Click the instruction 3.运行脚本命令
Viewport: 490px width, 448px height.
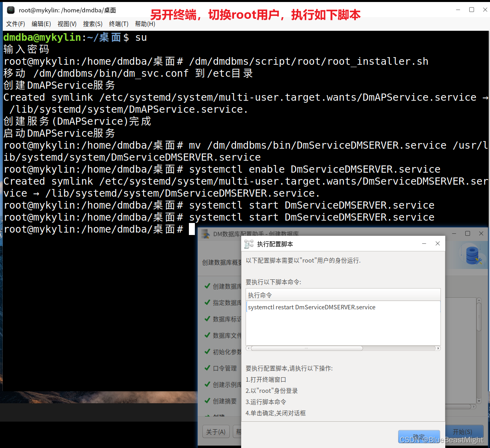pos(266,402)
